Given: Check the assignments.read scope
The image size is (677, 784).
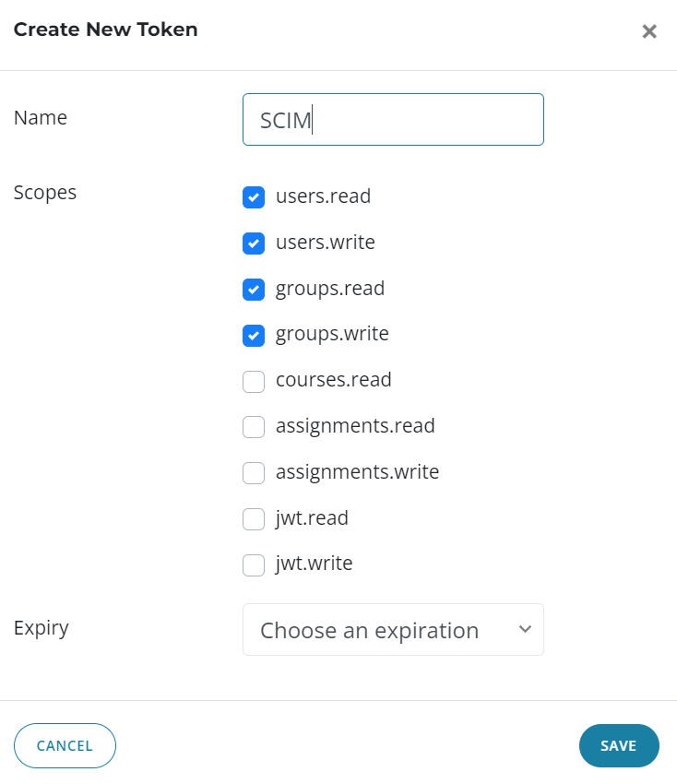Looking at the screenshot, I should [x=254, y=427].
